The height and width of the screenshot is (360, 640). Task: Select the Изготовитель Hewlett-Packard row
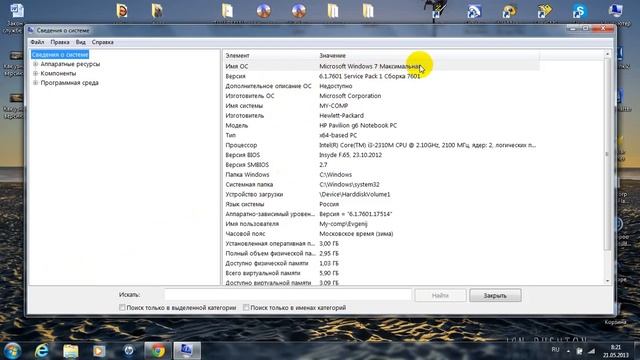coord(381,116)
